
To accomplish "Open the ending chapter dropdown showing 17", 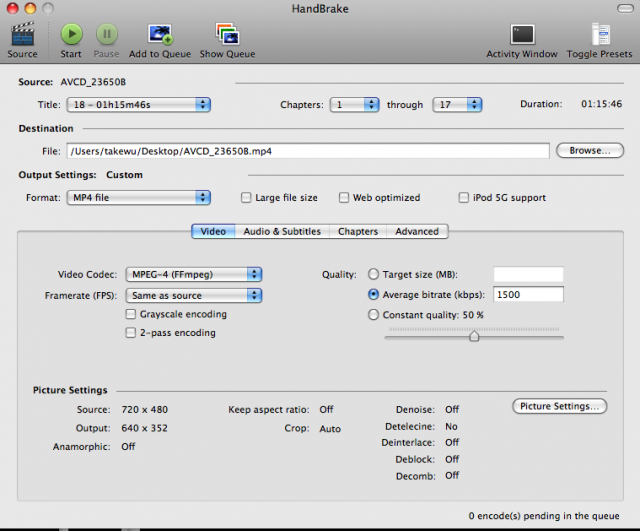I will pos(457,105).
